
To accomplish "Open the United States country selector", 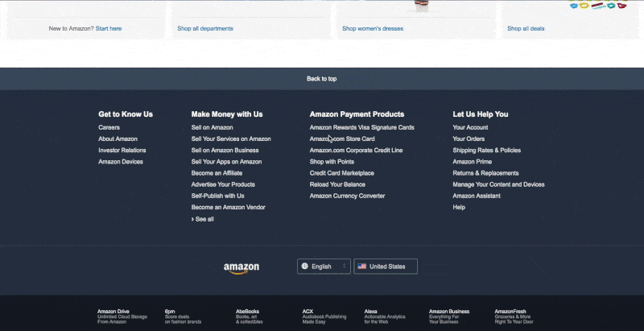I will pos(386,267).
